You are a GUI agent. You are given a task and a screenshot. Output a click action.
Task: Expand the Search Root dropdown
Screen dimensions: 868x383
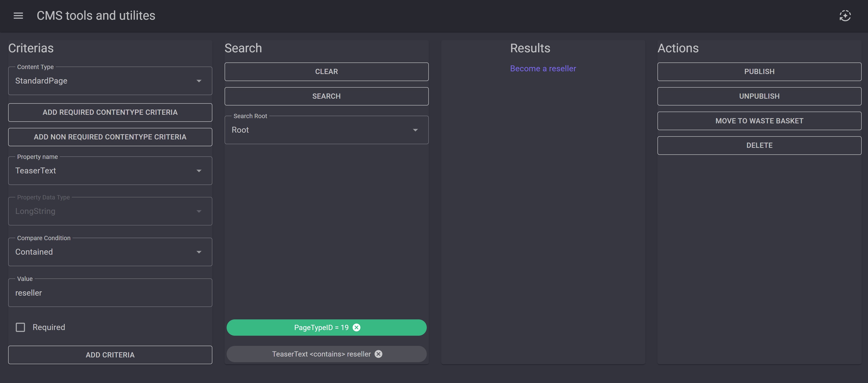[x=326, y=130]
